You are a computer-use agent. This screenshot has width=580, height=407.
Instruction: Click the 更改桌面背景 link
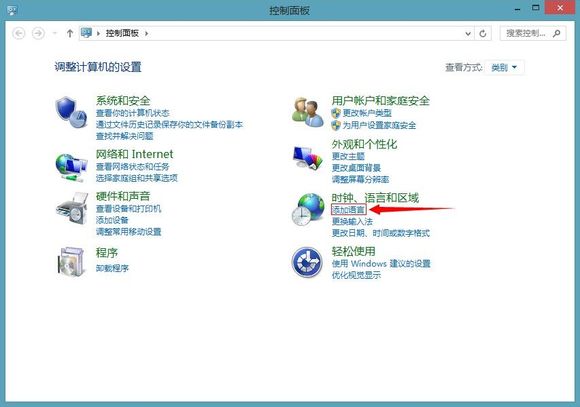pyautogui.click(x=356, y=168)
